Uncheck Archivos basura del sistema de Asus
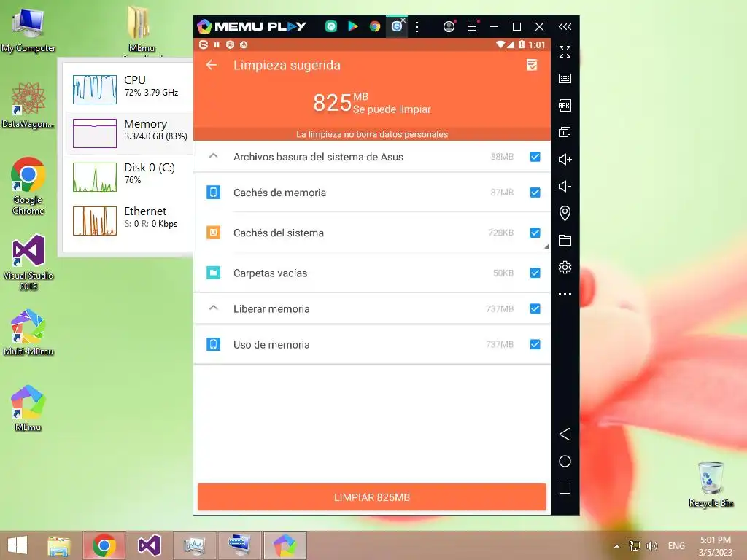This screenshot has width=747, height=560. (535, 157)
